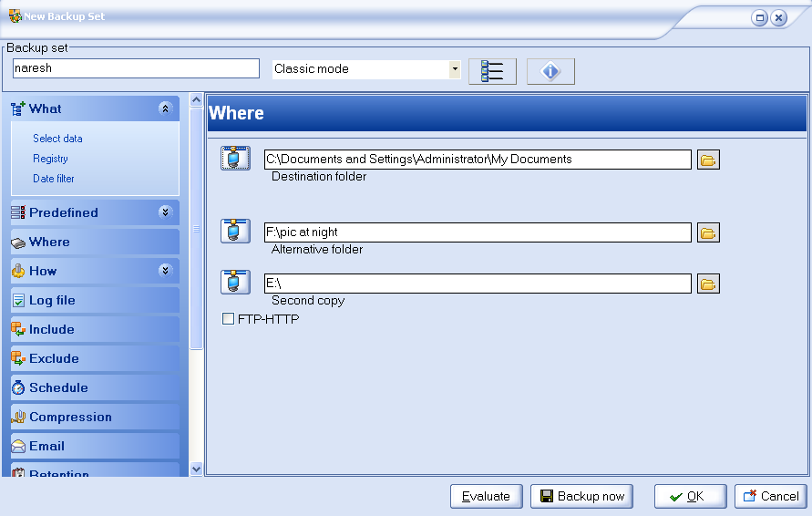Open the Log file section
This screenshot has width=812, height=516.
coord(95,301)
